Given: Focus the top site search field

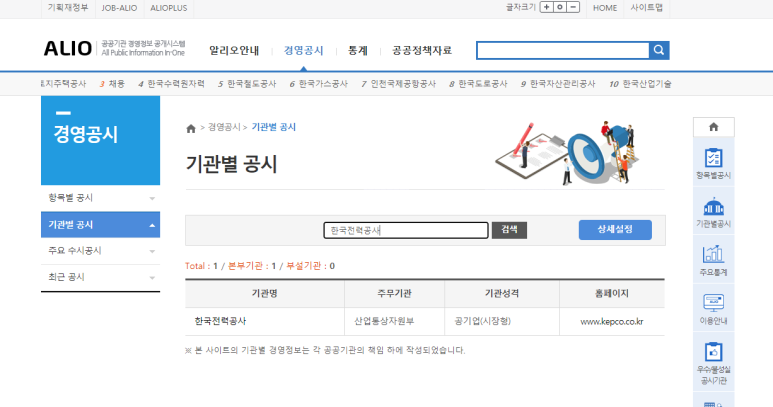Looking at the screenshot, I should point(563,50).
